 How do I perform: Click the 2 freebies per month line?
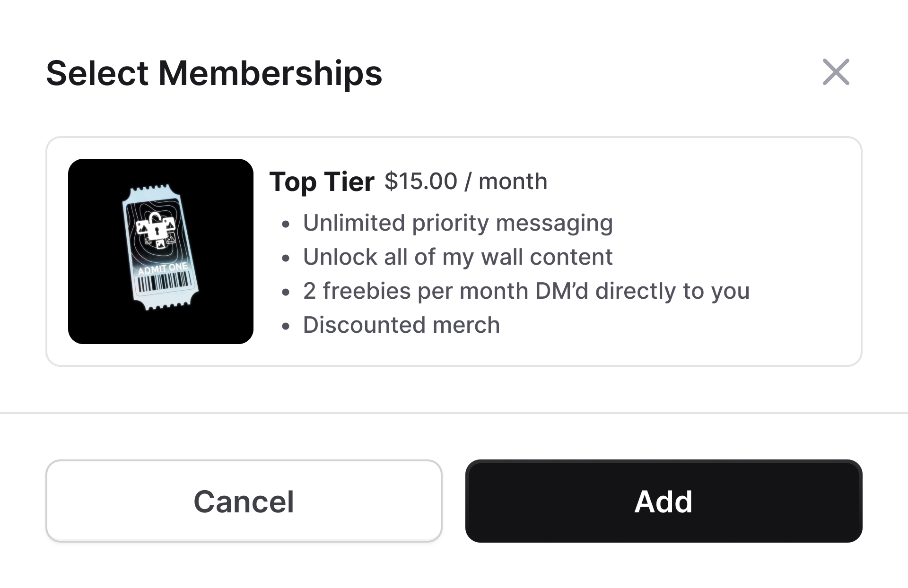[526, 291]
